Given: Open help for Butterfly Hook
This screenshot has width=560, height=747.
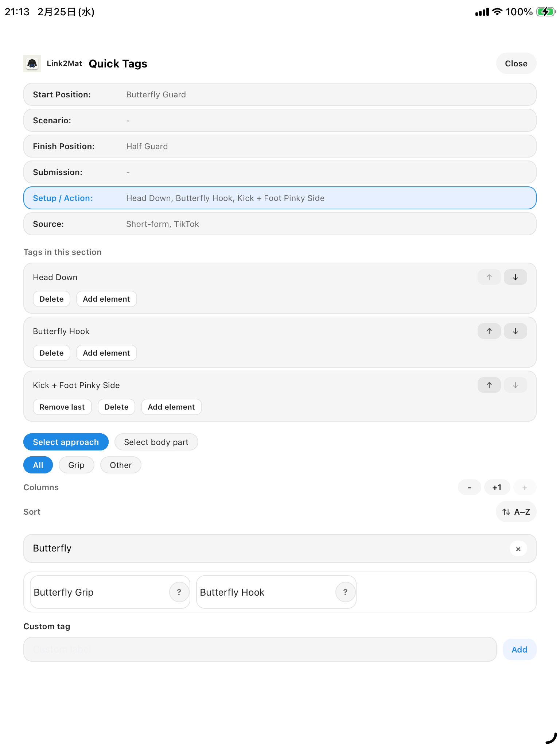Looking at the screenshot, I should click(x=345, y=592).
